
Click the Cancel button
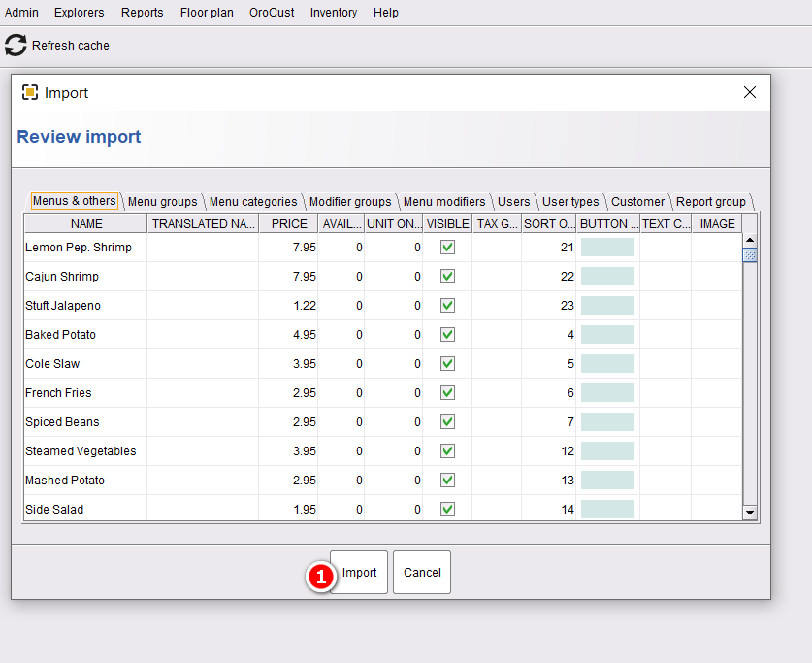422,573
